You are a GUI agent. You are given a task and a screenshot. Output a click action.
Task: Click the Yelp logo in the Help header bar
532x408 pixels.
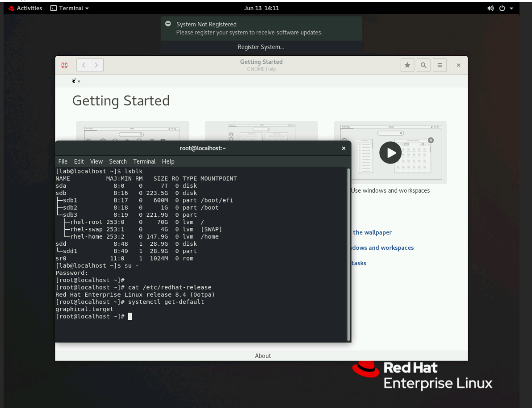[x=64, y=65]
